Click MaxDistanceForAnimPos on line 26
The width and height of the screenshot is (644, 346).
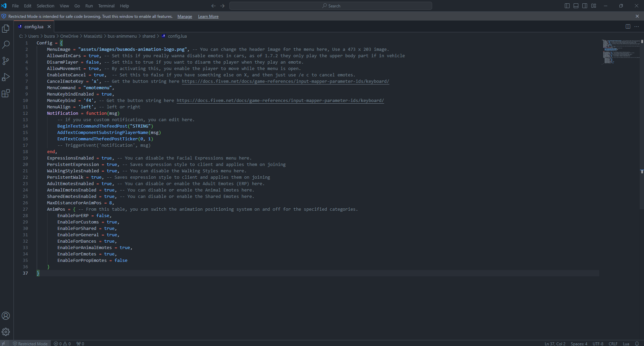tap(74, 203)
